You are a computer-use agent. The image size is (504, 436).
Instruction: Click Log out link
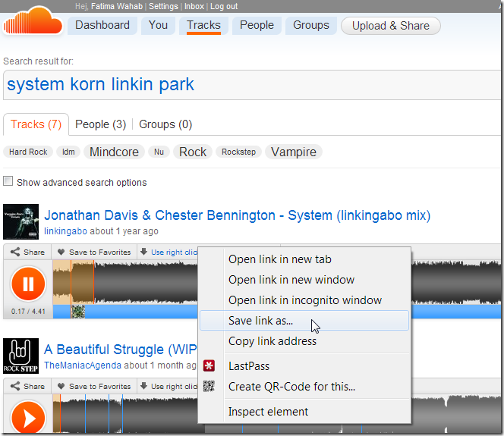224,6
